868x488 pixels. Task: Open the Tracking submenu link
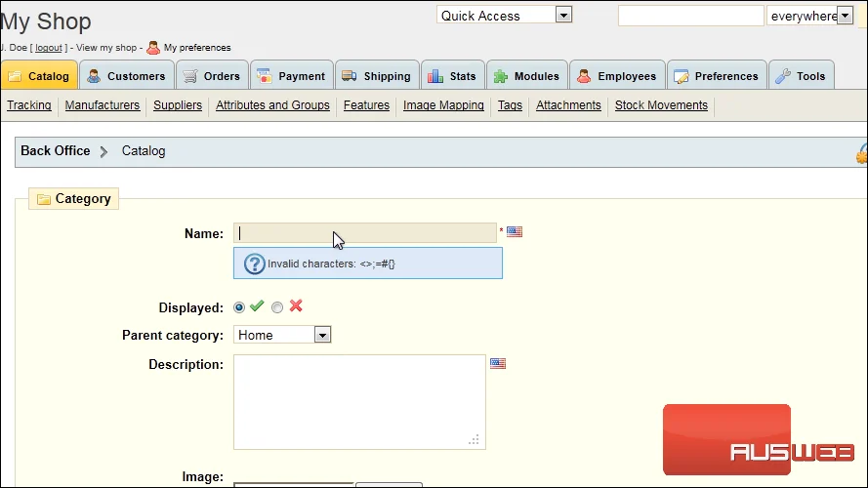[x=28, y=105]
